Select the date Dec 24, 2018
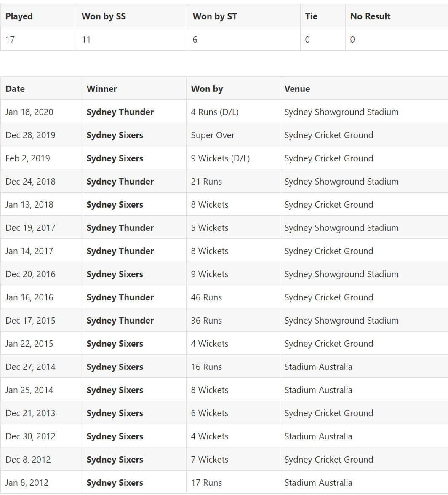This screenshot has height=495, width=448. coord(30,182)
